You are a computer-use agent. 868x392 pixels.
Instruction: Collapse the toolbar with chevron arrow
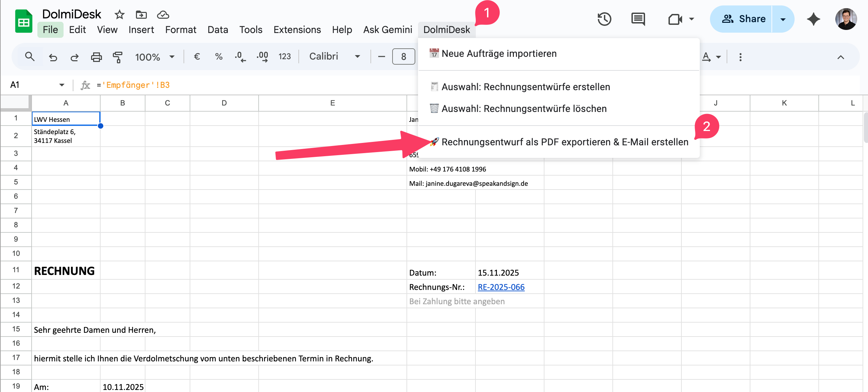point(840,57)
